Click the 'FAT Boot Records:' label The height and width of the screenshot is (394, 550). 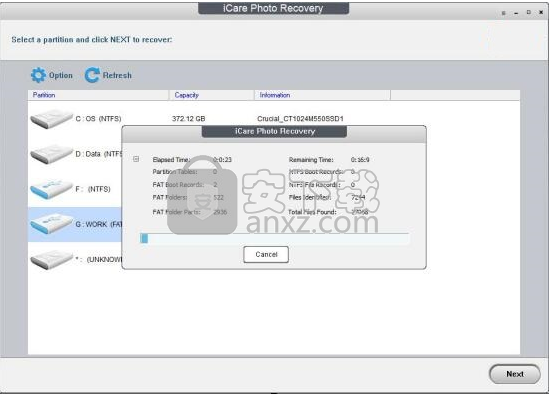pyautogui.click(x=178, y=185)
